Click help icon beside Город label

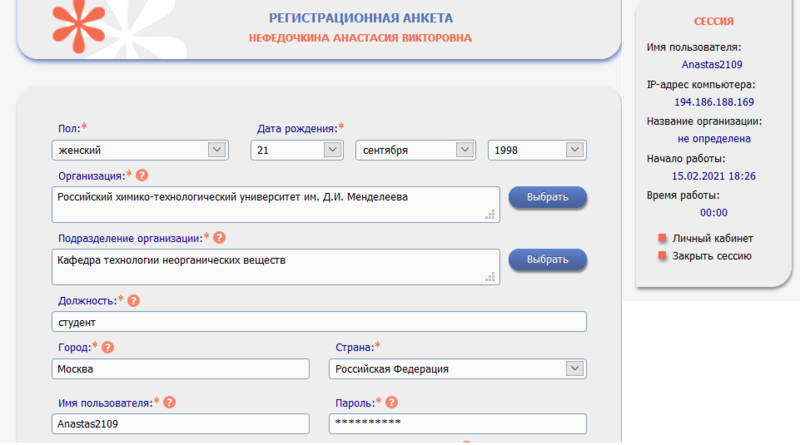click(108, 348)
